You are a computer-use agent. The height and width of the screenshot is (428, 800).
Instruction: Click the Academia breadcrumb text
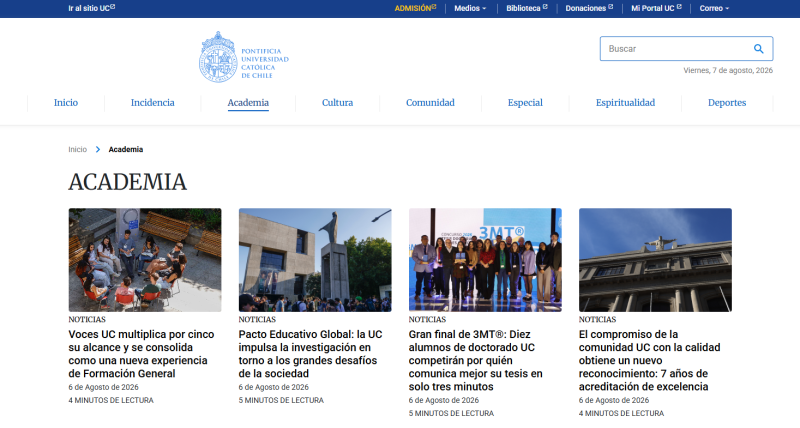[126, 149]
